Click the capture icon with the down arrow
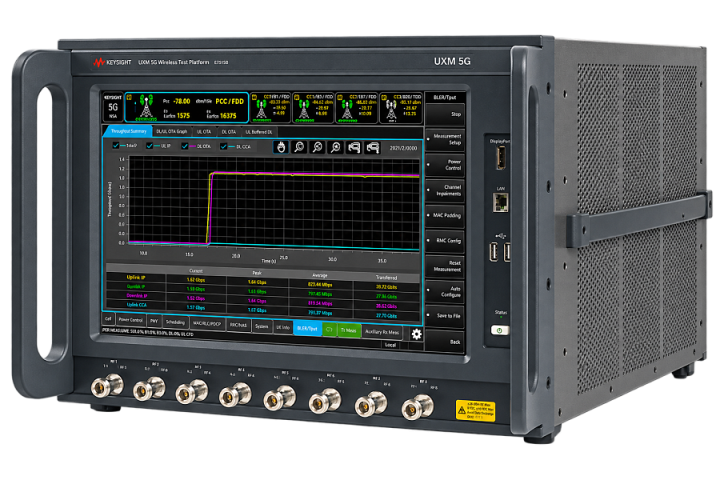Screen dimensions: 720x480 click(x=372, y=148)
